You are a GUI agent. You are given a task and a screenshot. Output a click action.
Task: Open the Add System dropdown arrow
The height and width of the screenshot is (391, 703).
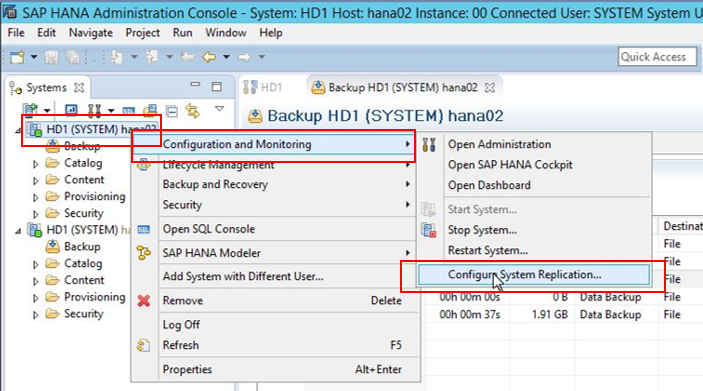[47, 110]
